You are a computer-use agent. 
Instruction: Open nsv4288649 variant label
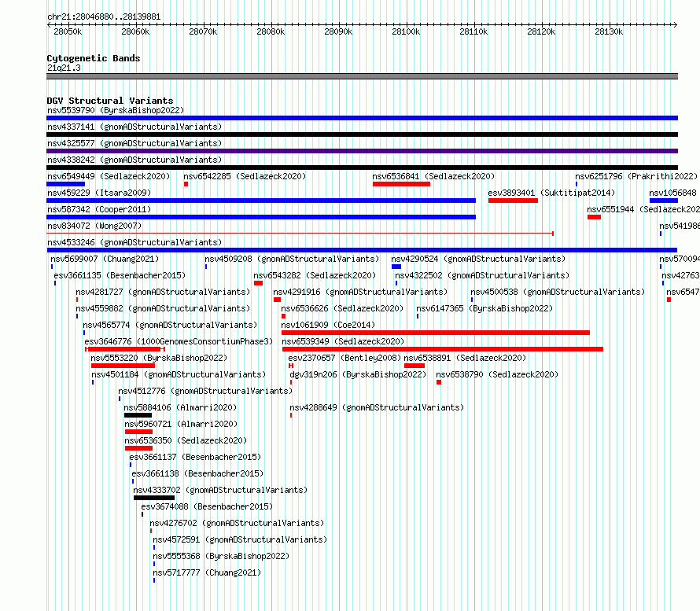pos(377,407)
